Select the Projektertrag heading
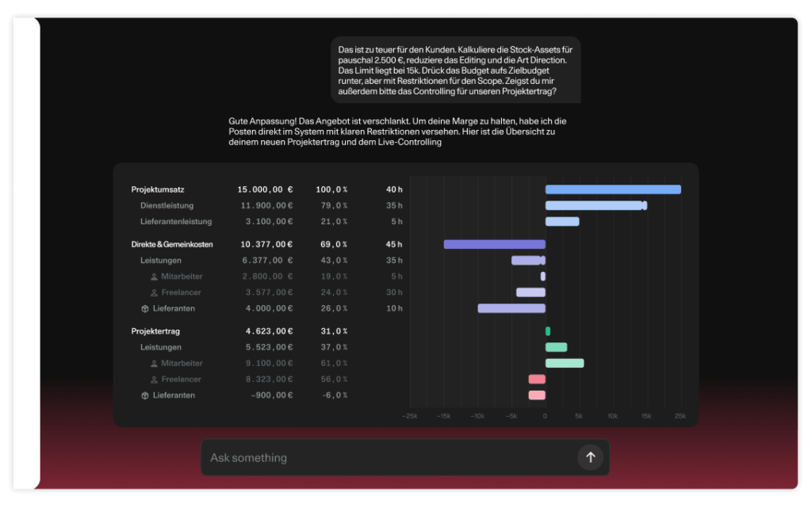The height and width of the screenshot is (508, 812). click(x=155, y=331)
